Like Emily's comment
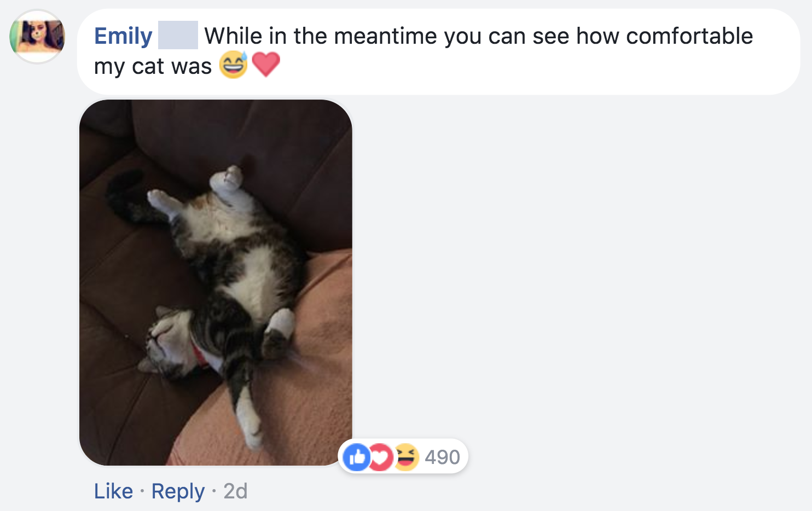Screen dimensions: 812x511 point(113,491)
